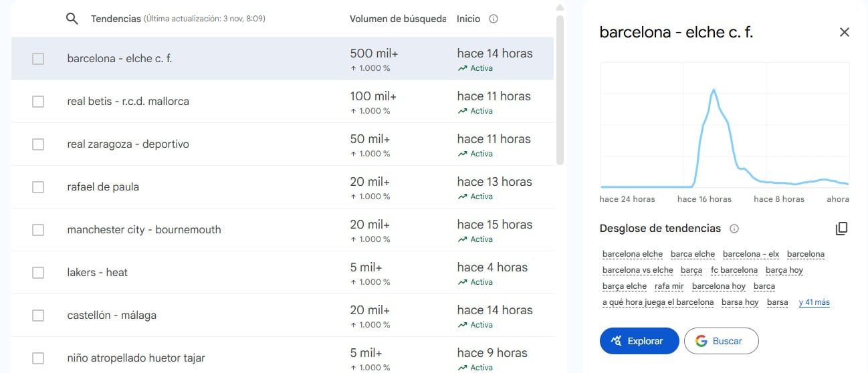Check the manchester city - bournemouth box
The height and width of the screenshot is (373, 868).
[x=38, y=230]
